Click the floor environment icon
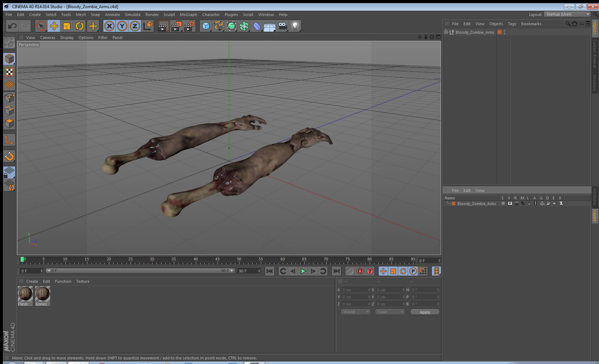The height and width of the screenshot is (364, 599). [x=270, y=27]
